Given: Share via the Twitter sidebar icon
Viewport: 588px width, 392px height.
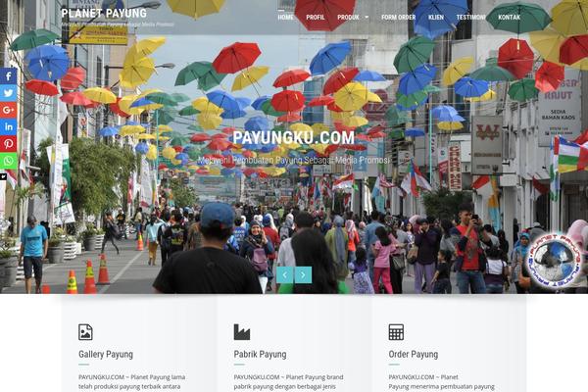Looking at the screenshot, I should point(8,93).
